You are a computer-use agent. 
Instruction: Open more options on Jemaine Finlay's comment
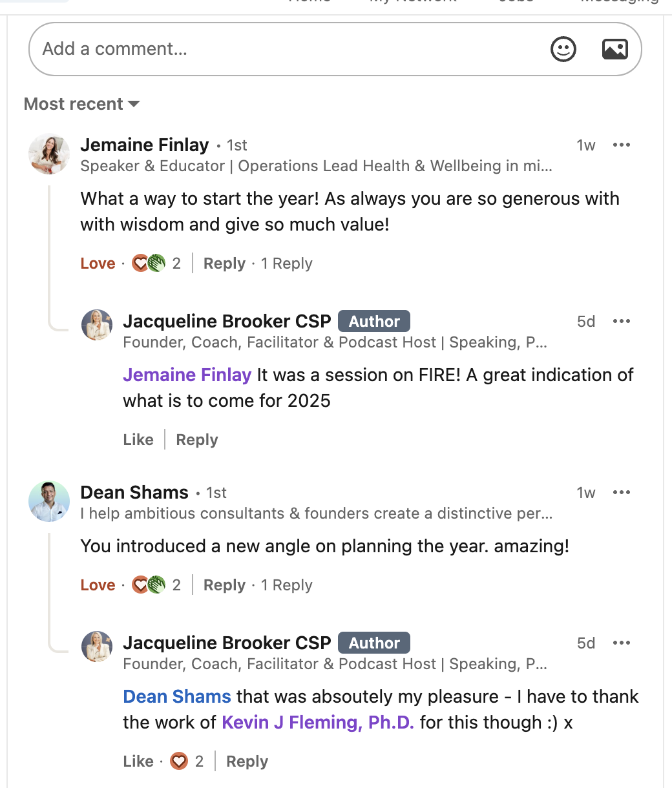621,145
